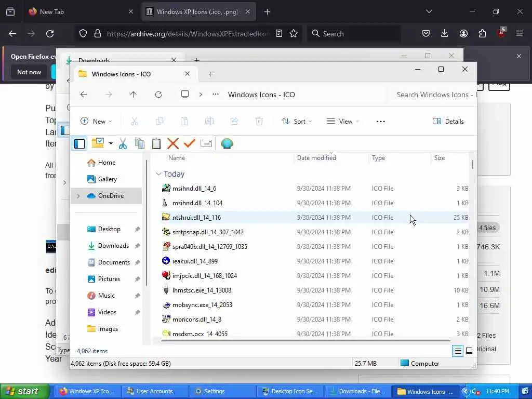
Task: Open Home in the navigation pane
Action: pyautogui.click(x=107, y=163)
